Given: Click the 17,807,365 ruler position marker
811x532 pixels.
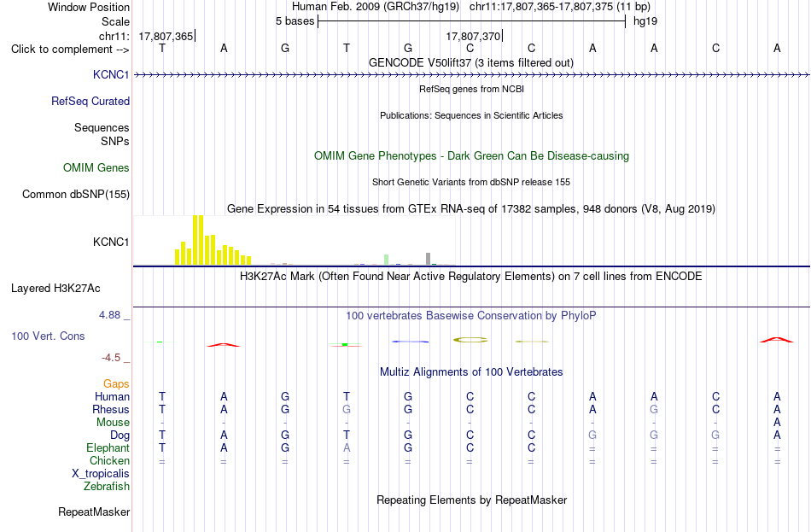Looking at the screenshot, I should pyautogui.click(x=166, y=36).
